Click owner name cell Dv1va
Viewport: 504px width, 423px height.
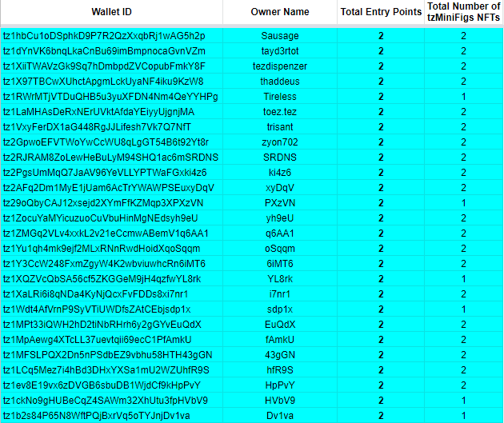click(x=280, y=416)
